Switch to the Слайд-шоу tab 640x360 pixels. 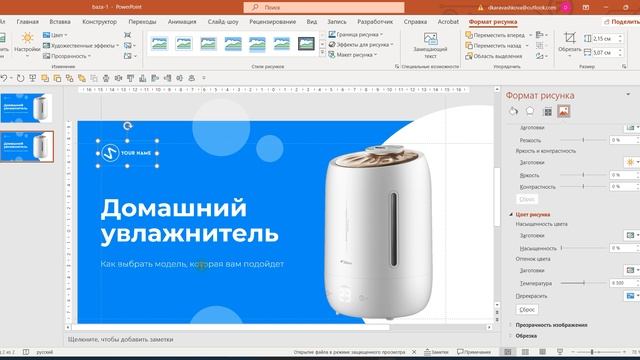223,22
